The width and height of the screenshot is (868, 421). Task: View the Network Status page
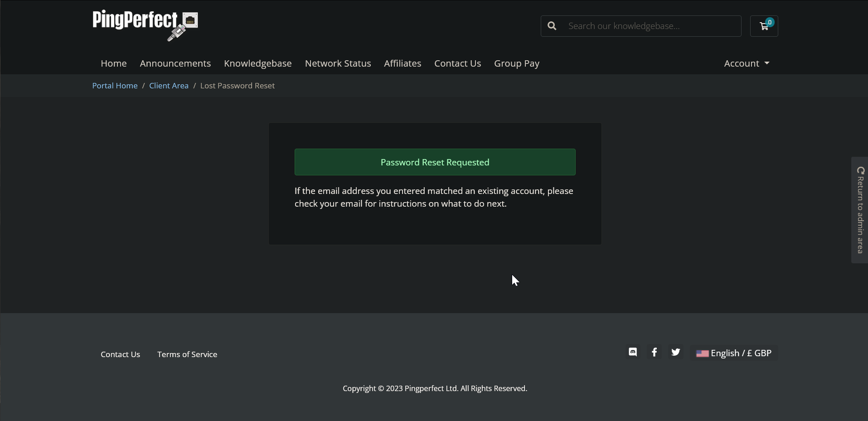coord(338,63)
